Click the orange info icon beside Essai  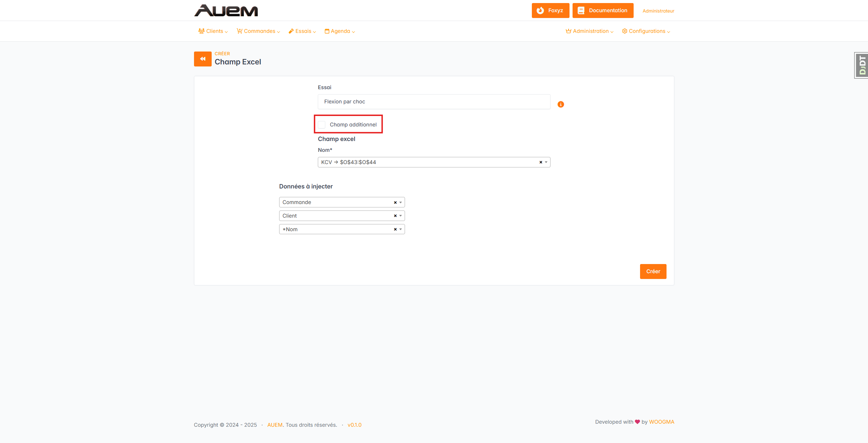pyautogui.click(x=560, y=104)
